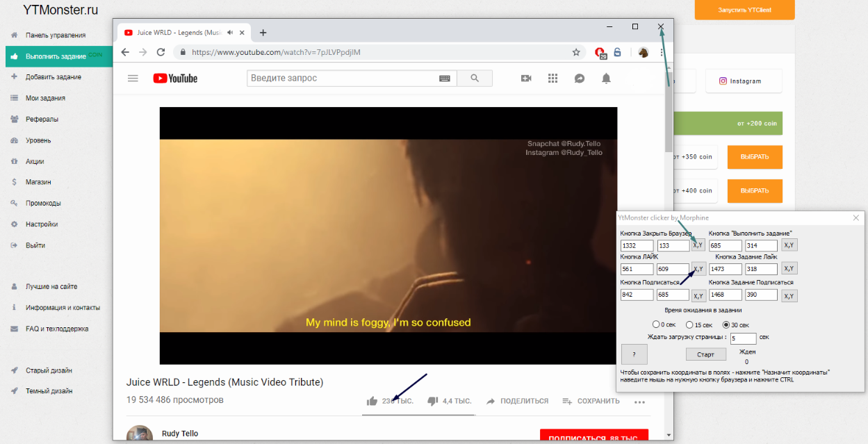Image resolution: width=868 pixels, height=444 pixels.
Task: Open YouTube apps grid icon
Action: (552, 79)
